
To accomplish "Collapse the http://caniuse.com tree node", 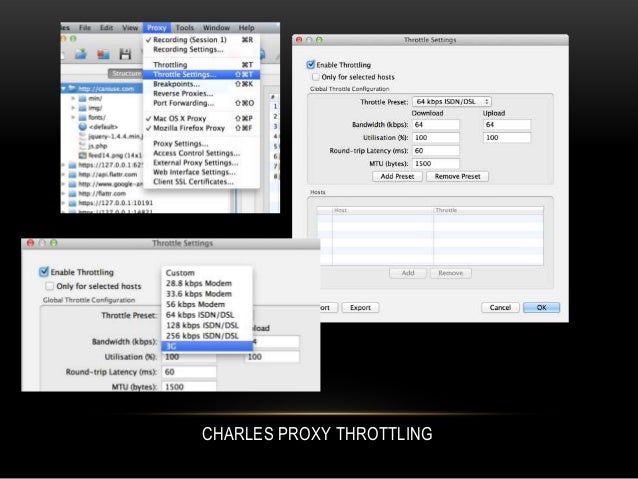I will (x=64, y=88).
